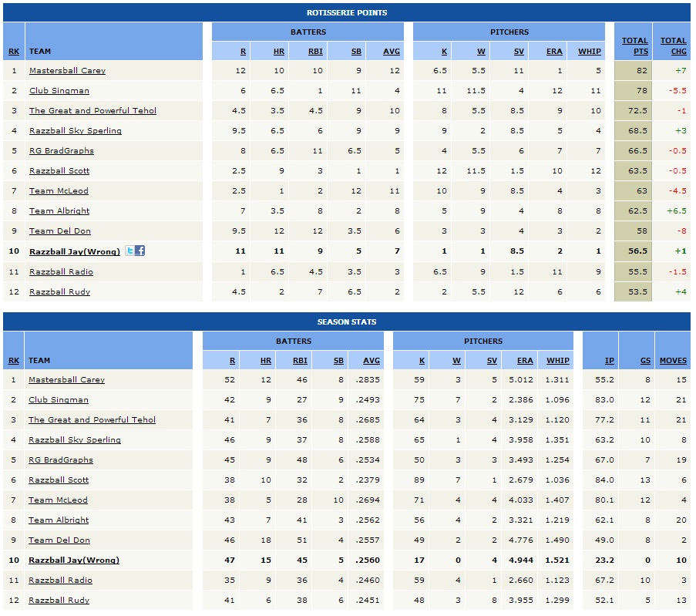Sort Season Stats by AVG column
Screen dimensions: 696x616
point(372,361)
